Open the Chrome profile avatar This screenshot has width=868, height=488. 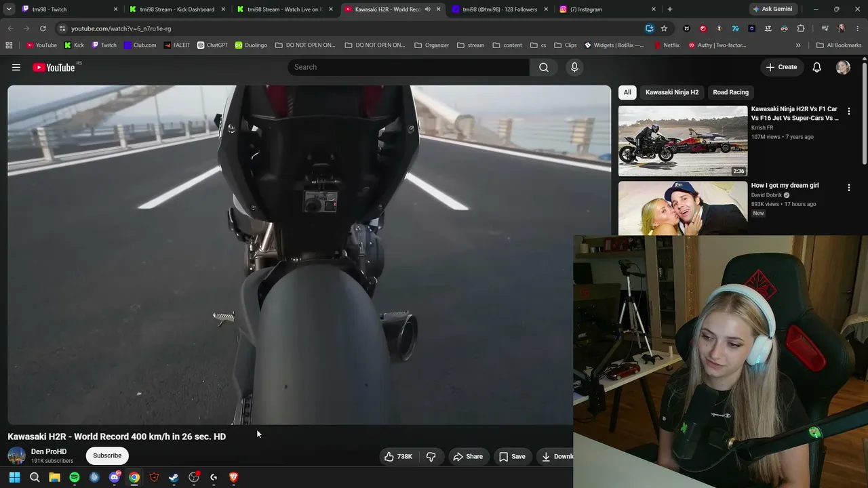pos(842,28)
